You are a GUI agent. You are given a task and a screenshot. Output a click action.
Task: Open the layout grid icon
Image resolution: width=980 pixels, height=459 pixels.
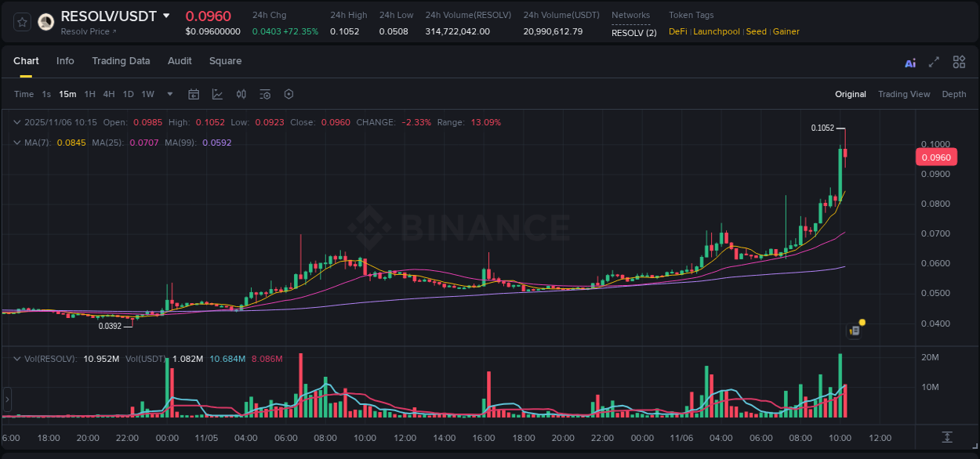pyautogui.click(x=959, y=61)
